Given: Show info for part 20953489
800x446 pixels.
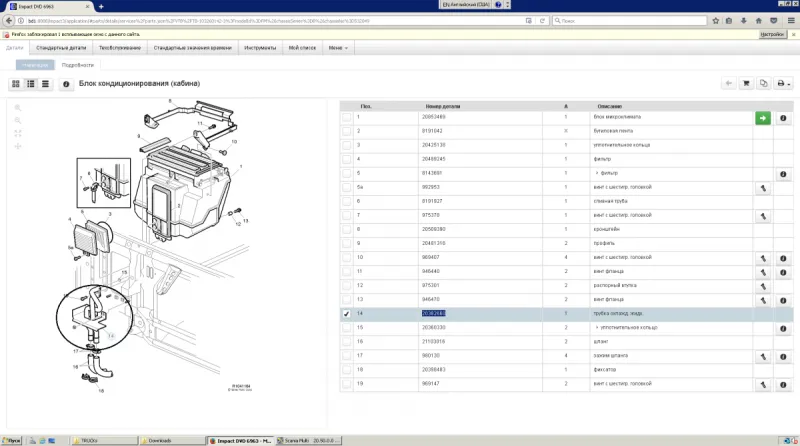Looking at the screenshot, I should 783,118.
